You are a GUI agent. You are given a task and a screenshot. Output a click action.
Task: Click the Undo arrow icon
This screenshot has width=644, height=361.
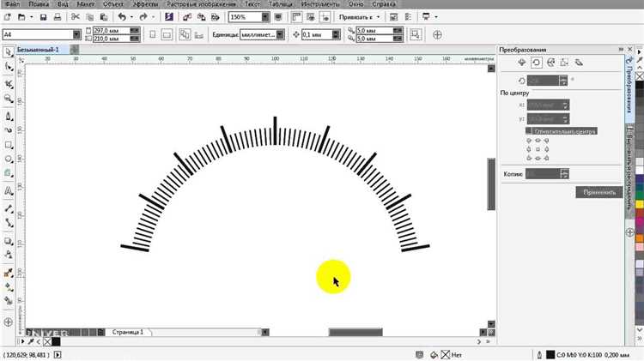point(121,16)
